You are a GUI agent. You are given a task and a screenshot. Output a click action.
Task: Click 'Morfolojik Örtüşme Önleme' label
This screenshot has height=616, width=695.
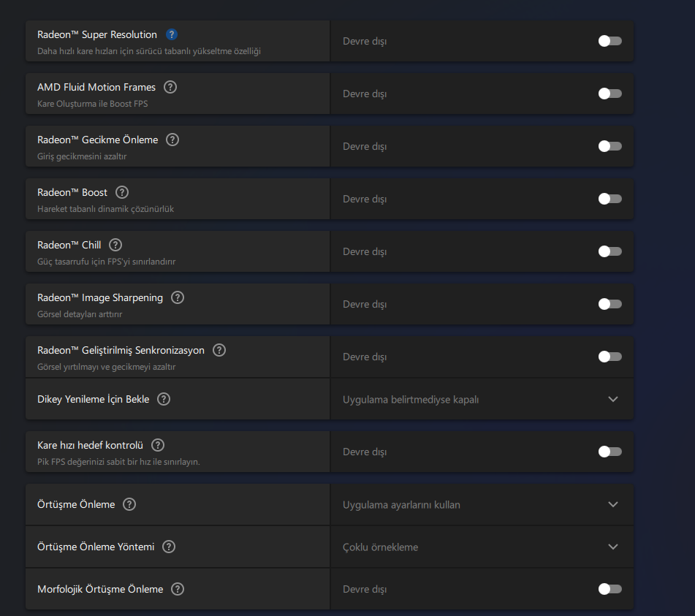click(x=100, y=590)
